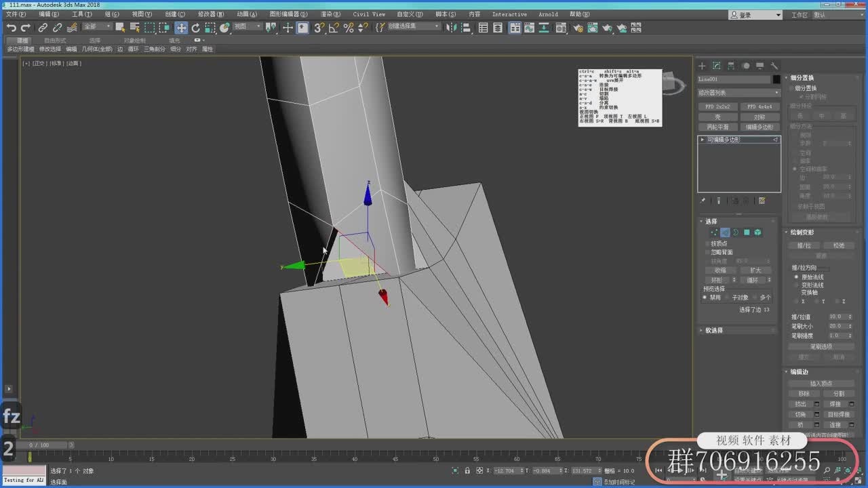Activate the Select and Rotate tool
This screenshot has width=868, height=488.
[196, 28]
